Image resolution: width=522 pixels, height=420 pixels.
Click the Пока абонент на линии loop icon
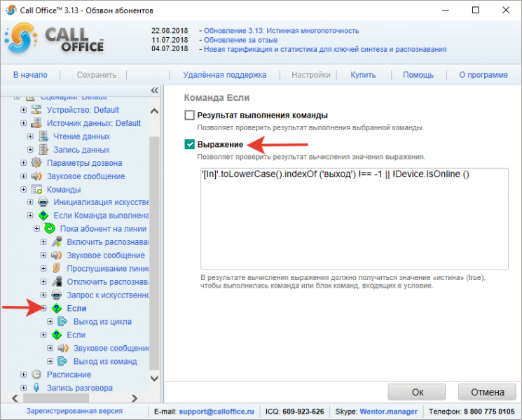click(x=50, y=228)
